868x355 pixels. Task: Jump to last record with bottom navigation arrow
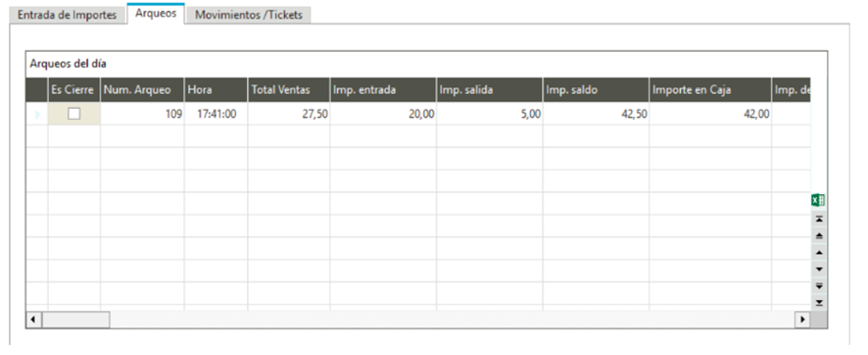[x=819, y=302]
